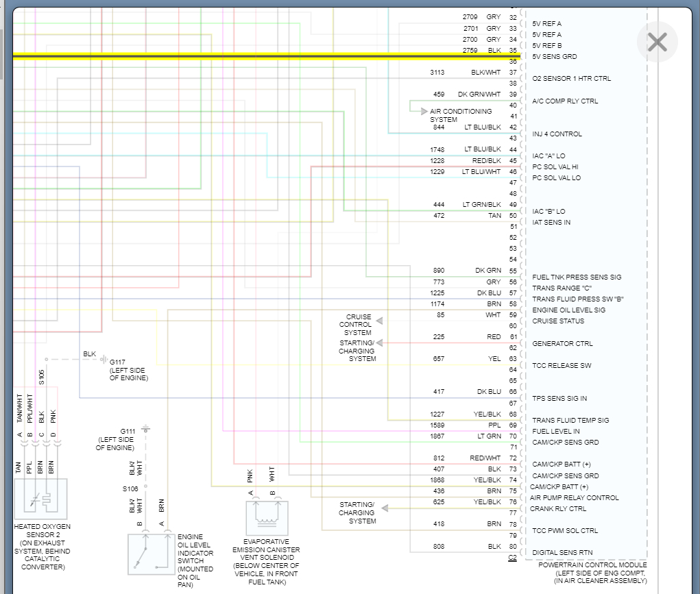Select the Engine Oil Level Indicator Switch symbol
The height and width of the screenshot is (594, 700).
151,554
